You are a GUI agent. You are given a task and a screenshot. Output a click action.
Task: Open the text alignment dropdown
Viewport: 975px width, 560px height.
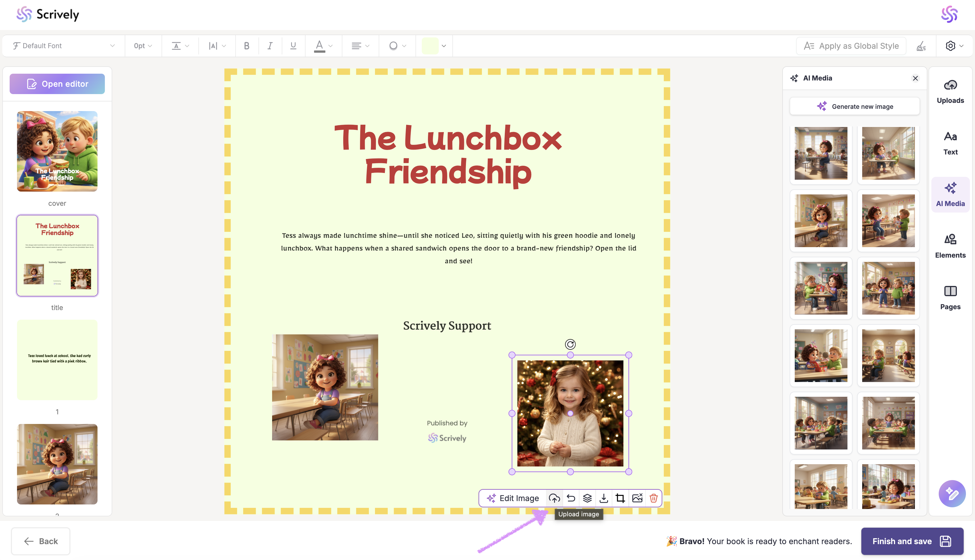coord(360,46)
